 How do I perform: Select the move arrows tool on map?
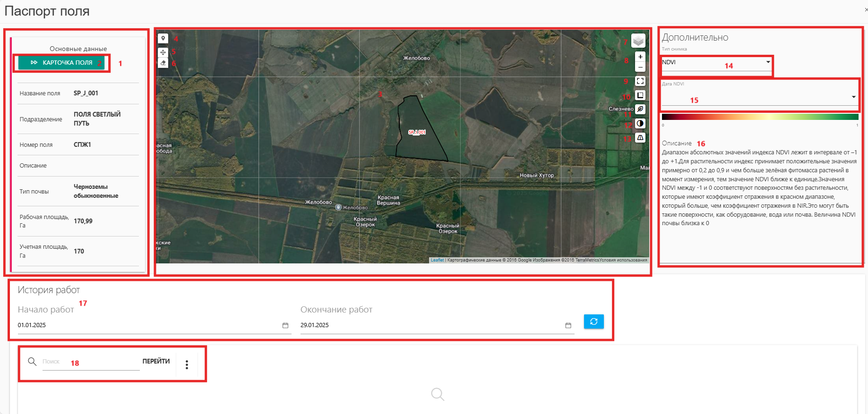(x=163, y=52)
